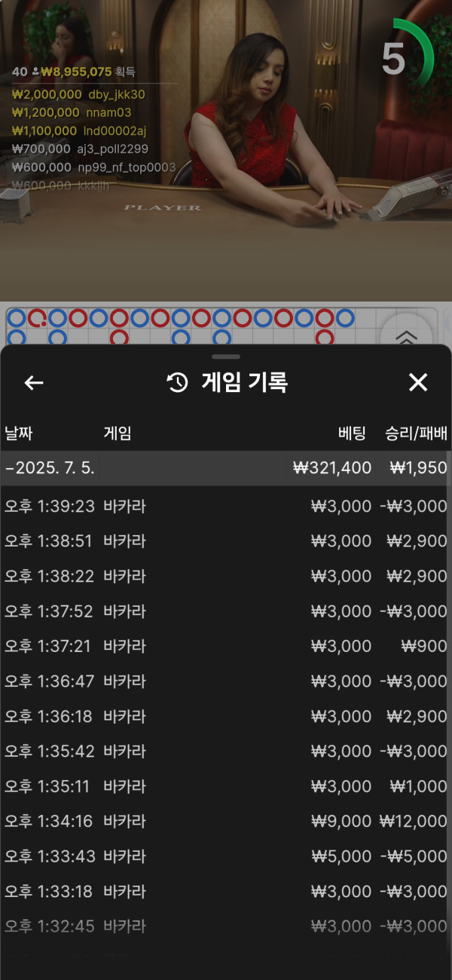Open the 오후 1:33:43 ₩5,000 bet record
452x980 pixels.
click(224, 856)
